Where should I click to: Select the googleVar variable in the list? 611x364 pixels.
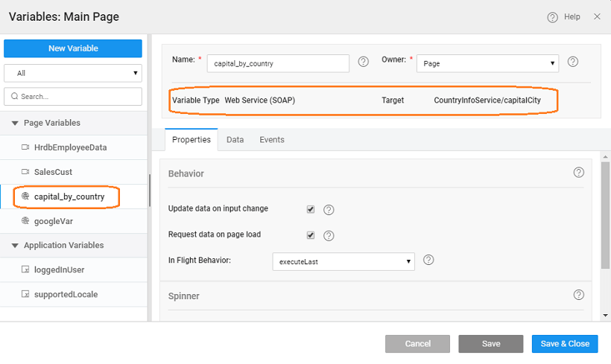53,221
